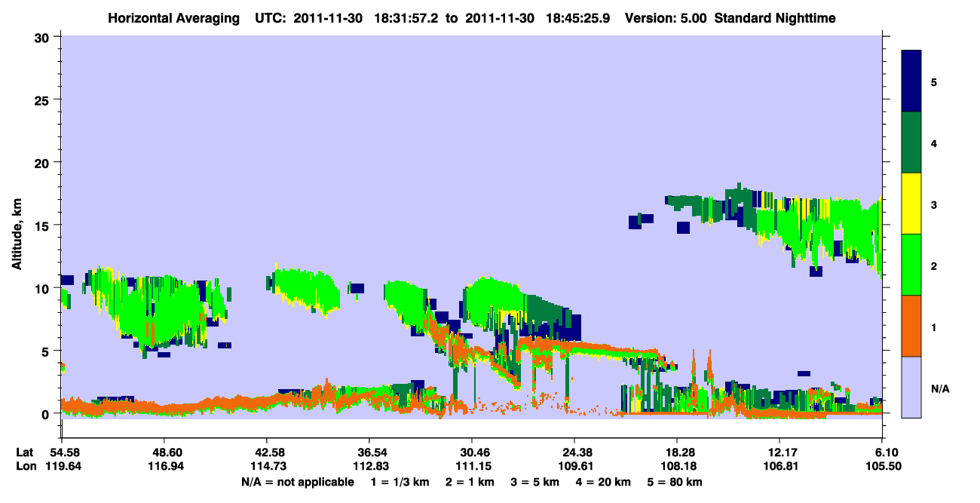
Task: Click the lavender N/A colorbar segment
Action: click(911, 387)
